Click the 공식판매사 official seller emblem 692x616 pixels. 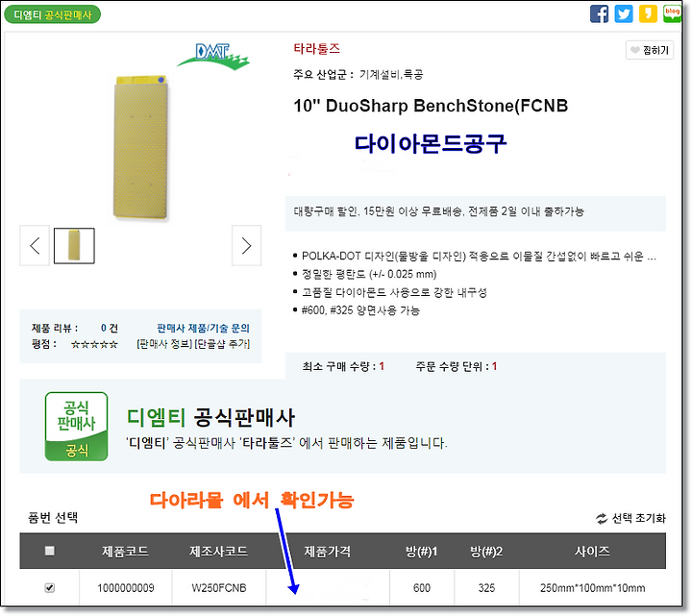coord(76,427)
